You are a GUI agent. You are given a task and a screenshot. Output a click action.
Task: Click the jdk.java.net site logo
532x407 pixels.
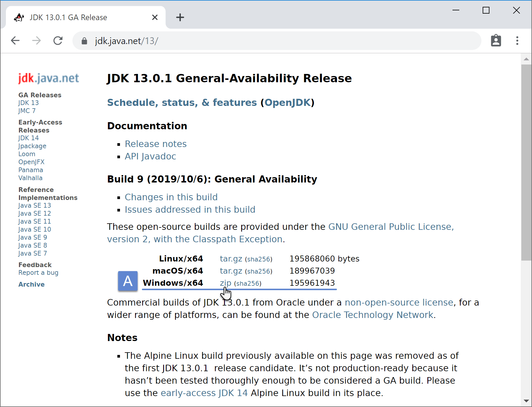click(48, 78)
